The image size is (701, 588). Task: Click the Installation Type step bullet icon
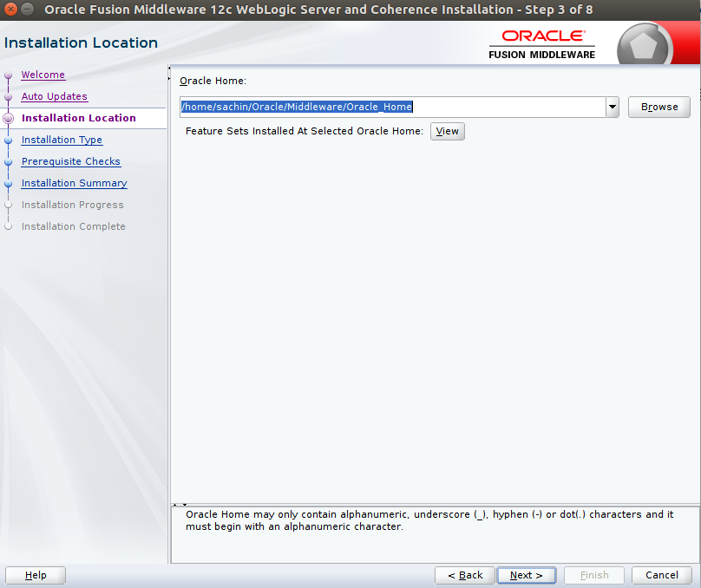[x=8, y=140]
